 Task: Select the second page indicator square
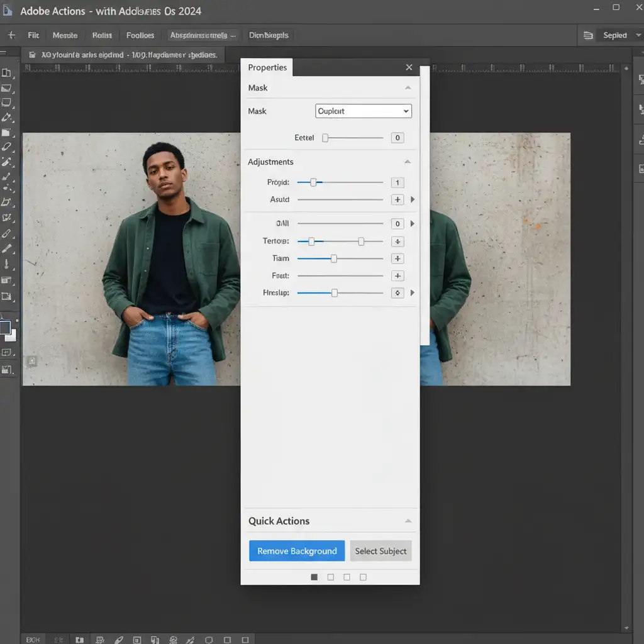pos(331,577)
